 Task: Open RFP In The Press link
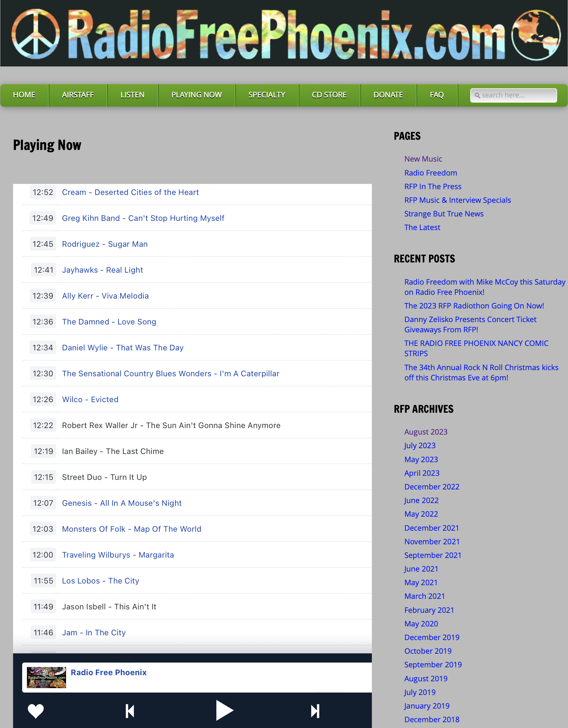tap(433, 186)
